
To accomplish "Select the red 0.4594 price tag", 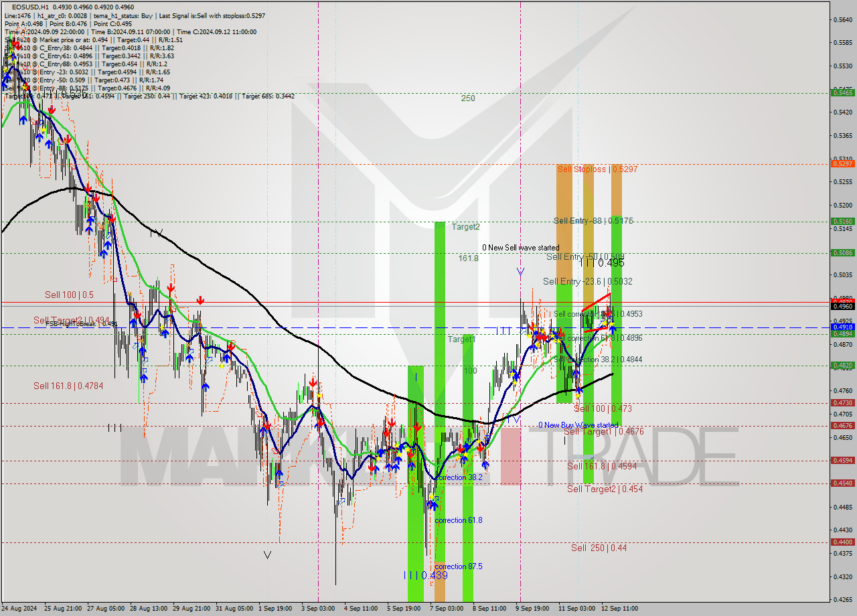I will click(842, 460).
